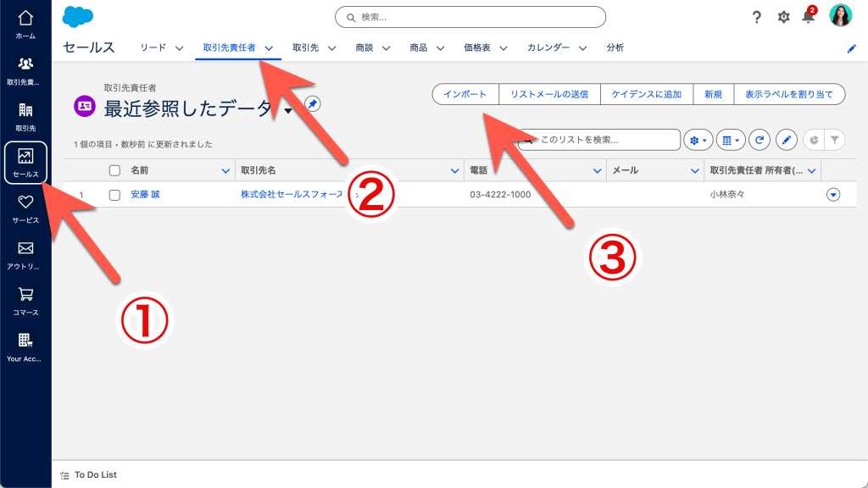Switch to リード tab
This screenshot has width=868, height=488.
[x=153, y=47]
